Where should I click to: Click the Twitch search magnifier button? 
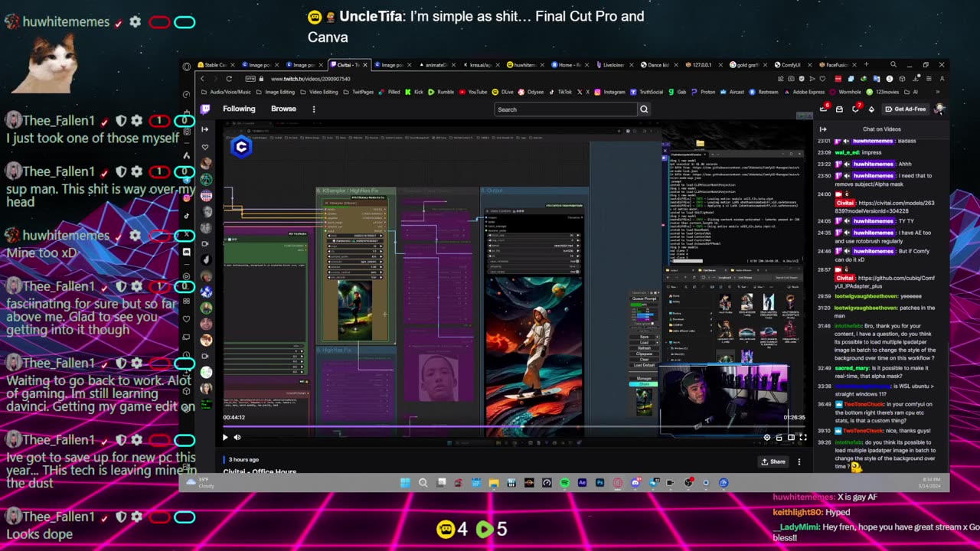(x=644, y=109)
